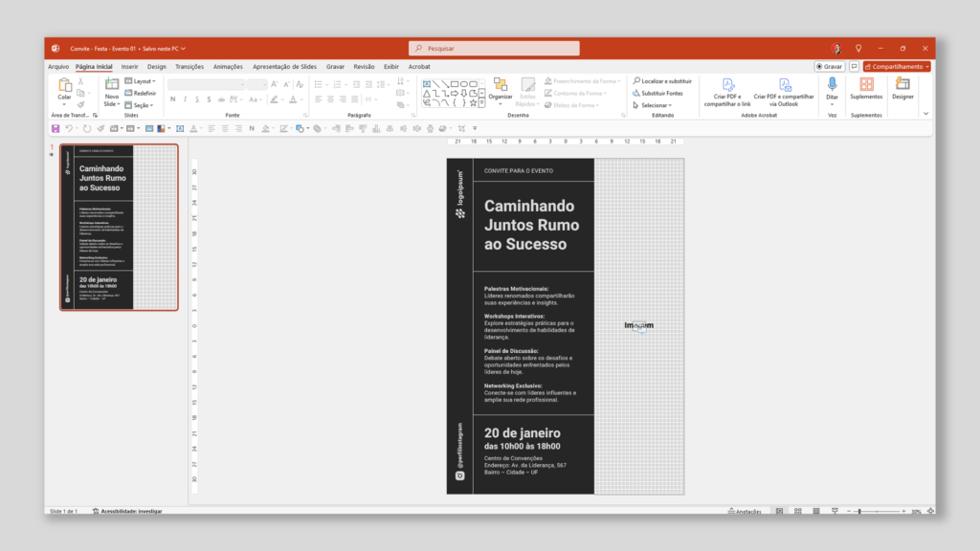The image size is (980, 551).
Task: Open the Arquivo menu
Action: pos(58,66)
